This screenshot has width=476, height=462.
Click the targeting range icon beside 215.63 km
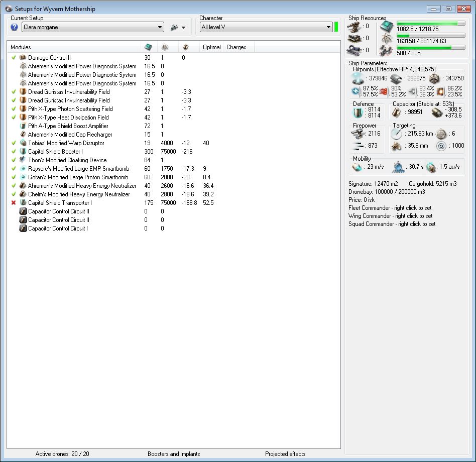[396, 134]
